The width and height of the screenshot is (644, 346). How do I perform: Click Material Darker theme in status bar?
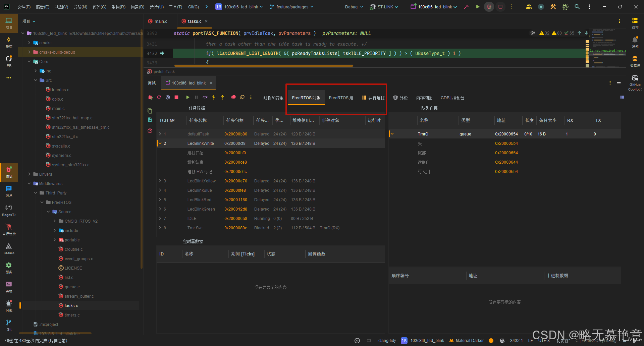pyautogui.click(x=467, y=340)
